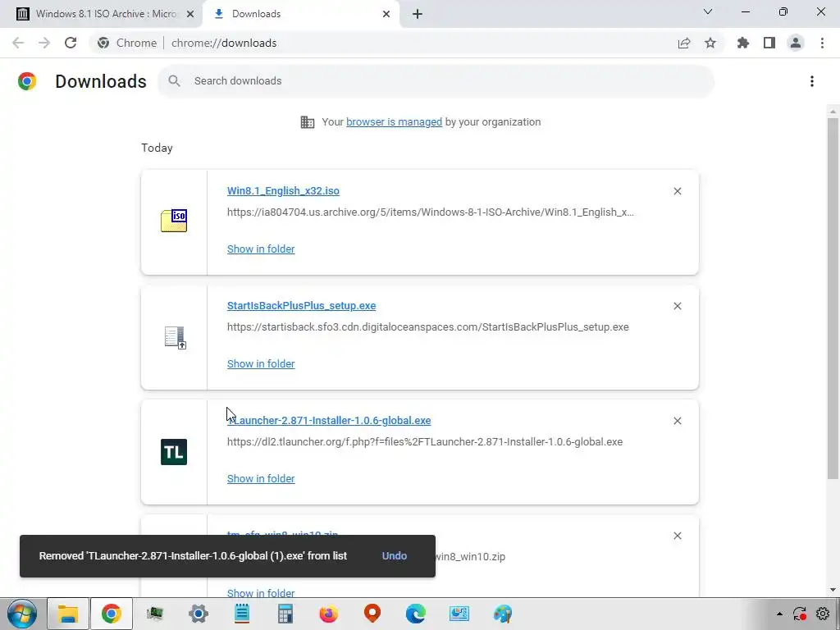The image size is (840, 630).
Task: Open the Windows Start button
Action: click(22, 614)
